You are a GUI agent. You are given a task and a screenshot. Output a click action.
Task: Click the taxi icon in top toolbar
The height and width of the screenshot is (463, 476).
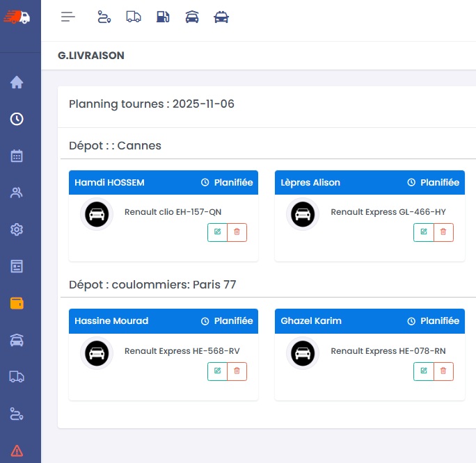(x=221, y=17)
